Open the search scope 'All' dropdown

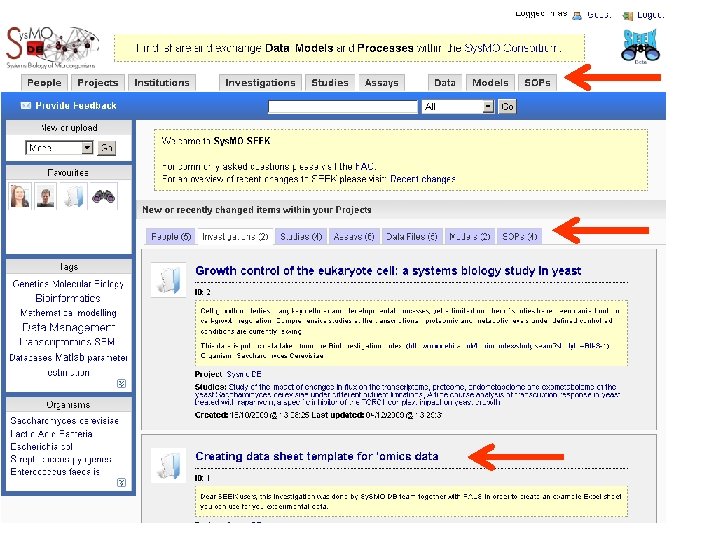[458, 107]
